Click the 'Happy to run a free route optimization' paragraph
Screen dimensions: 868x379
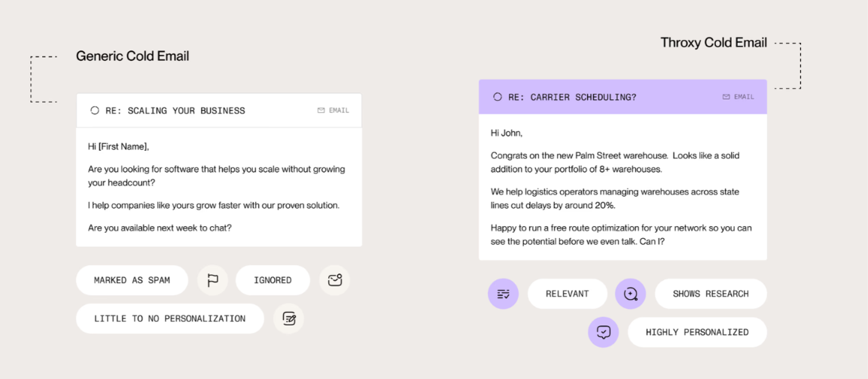tap(621, 234)
